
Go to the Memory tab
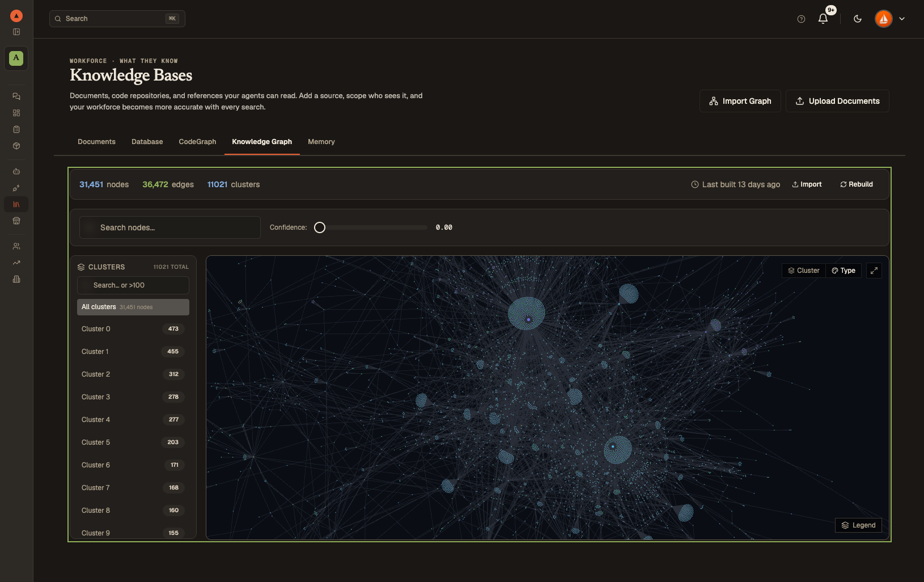click(x=321, y=142)
